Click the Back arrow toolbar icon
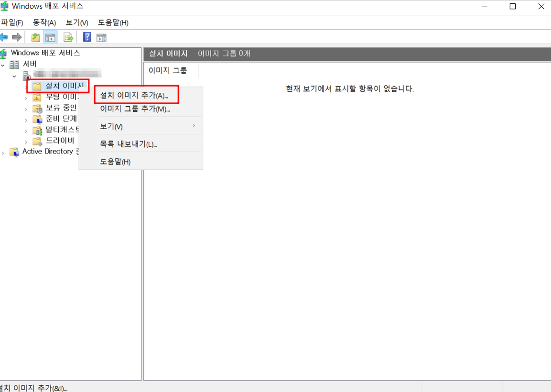 pyautogui.click(x=4, y=37)
